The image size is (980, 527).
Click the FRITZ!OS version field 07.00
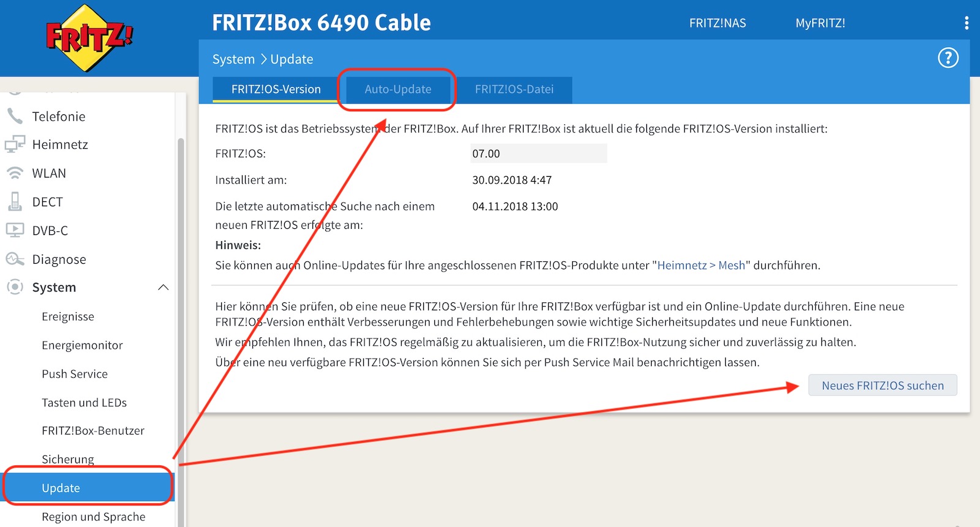(x=538, y=154)
